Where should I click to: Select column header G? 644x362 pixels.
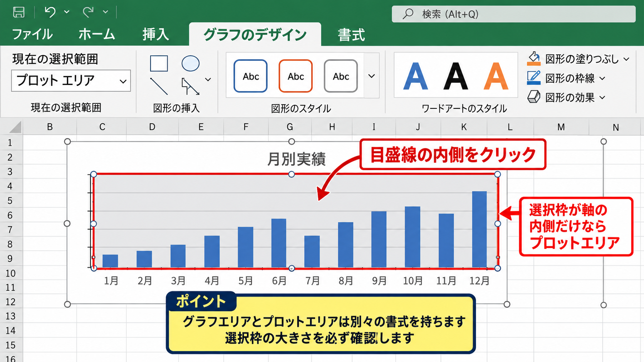(290, 127)
